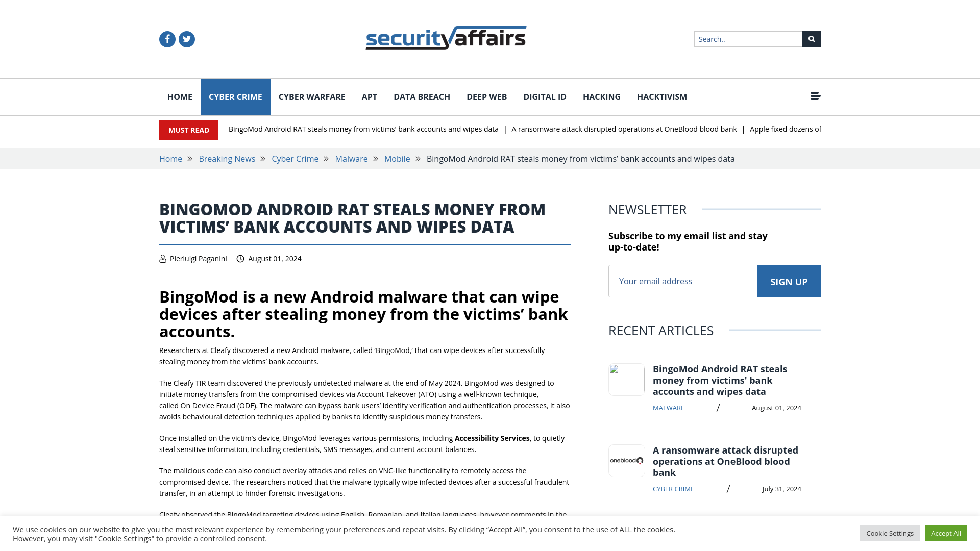Select the CYBER CRIME navigation tab
Viewport: 980px width, 551px height.
click(x=235, y=96)
